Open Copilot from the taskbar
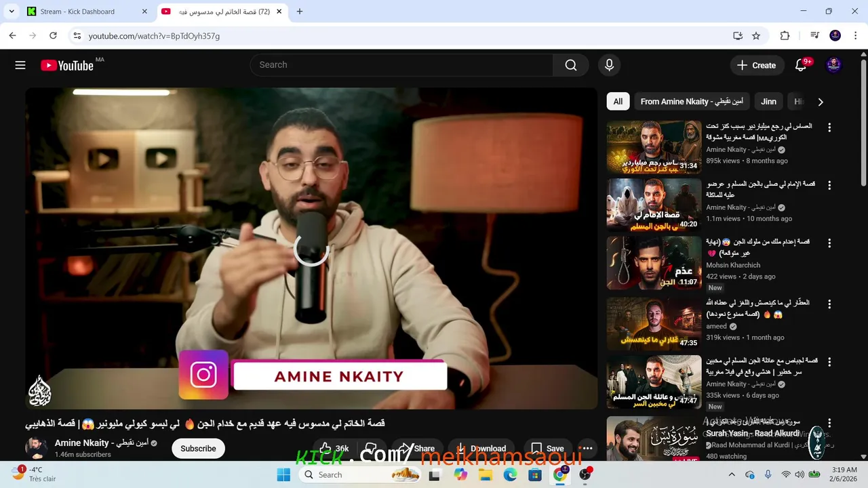The width and height of the screenshot is (868, 488). click(460, 475)
